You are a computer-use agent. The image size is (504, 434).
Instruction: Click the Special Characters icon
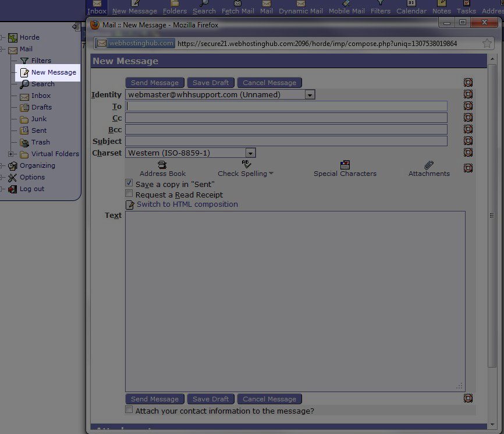[345, 165]
